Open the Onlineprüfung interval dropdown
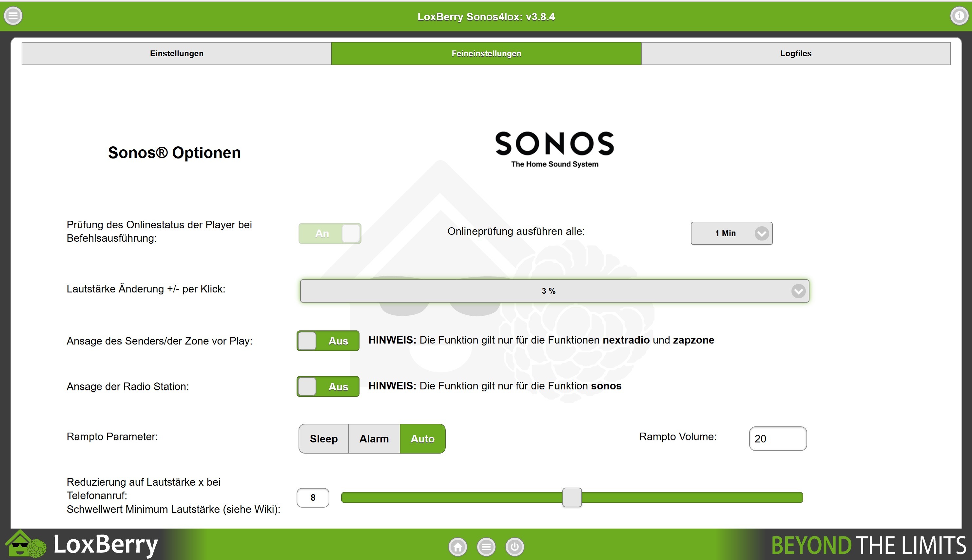This screenshot has width=972, height=560. (x=726, y=233)
